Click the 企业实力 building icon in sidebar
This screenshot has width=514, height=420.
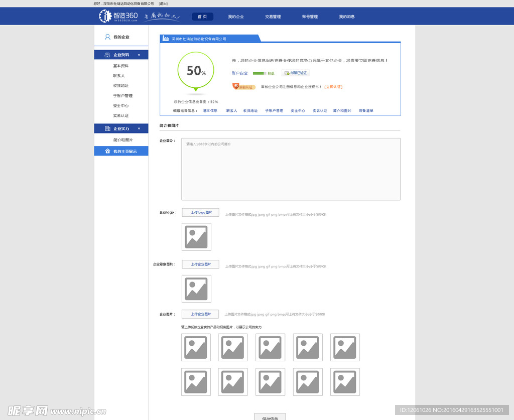tap(107, 129)
